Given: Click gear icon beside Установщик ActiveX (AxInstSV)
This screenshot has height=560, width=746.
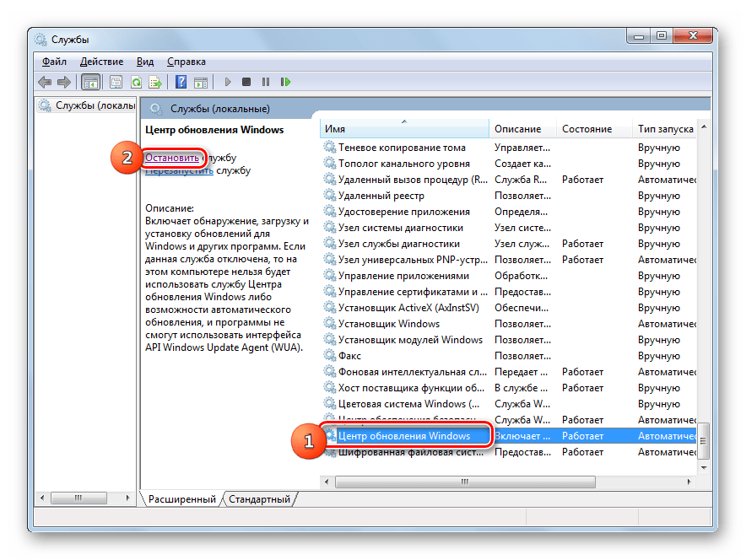Looking at the screenshot, I should [x=329, y=307].
